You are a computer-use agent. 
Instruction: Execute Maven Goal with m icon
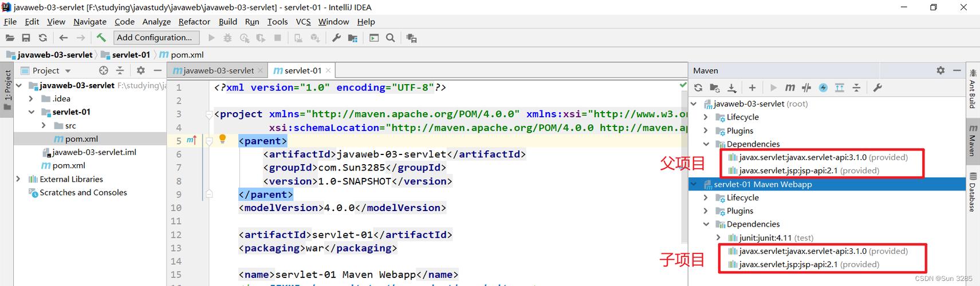[x=790, y=88]
